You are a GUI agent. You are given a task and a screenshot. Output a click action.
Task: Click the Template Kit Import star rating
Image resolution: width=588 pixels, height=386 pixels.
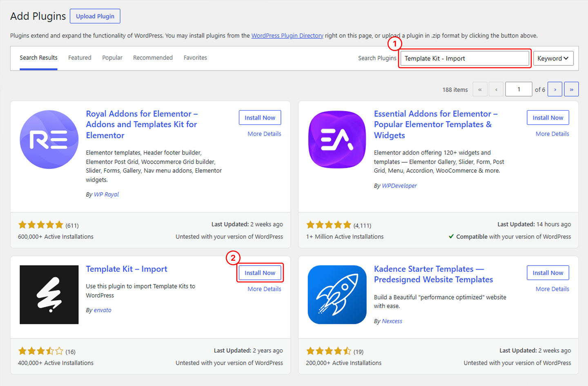[x=41, y=351]
